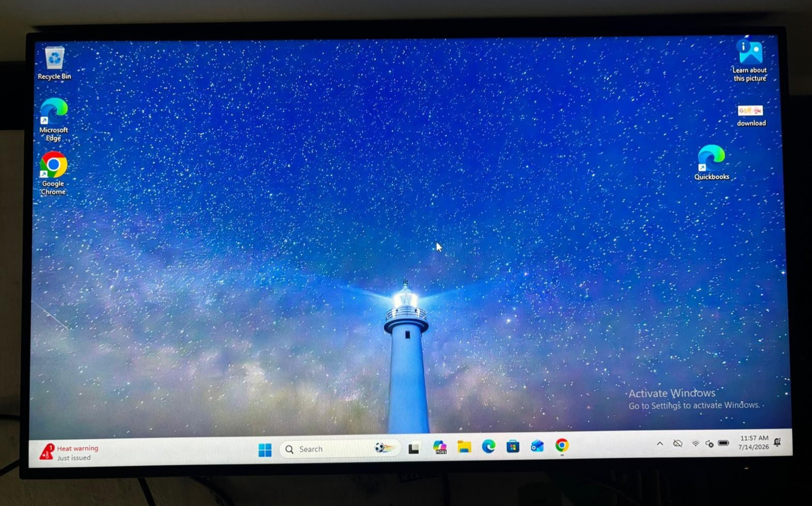Launch Microsoft Edge from the taskbar

488,446
